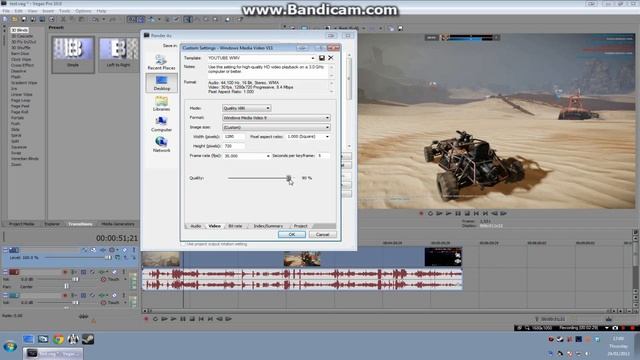This screenshot has height=360, width=640.
Task: Open the Project Media tab
Action: [21, 224]
